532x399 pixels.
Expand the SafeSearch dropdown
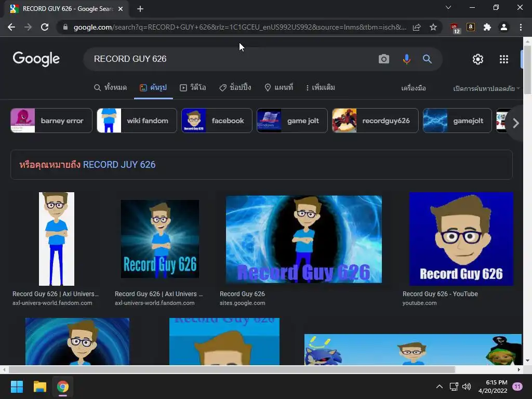coord(486,88)
